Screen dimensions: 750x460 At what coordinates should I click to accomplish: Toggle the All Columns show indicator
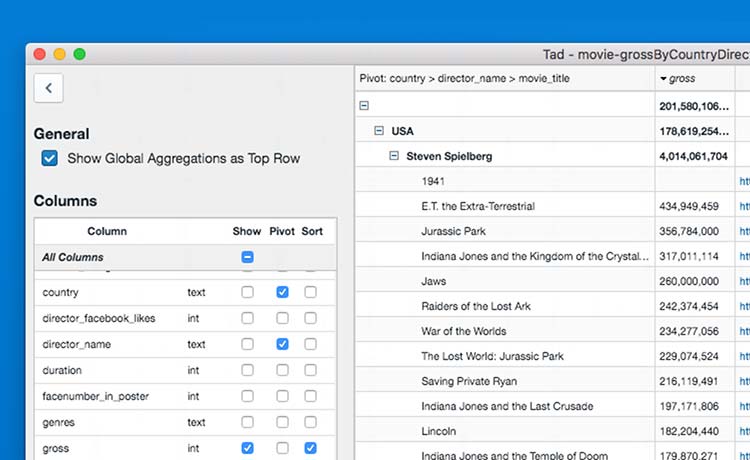pyautogui.click(x=247, y=257)
